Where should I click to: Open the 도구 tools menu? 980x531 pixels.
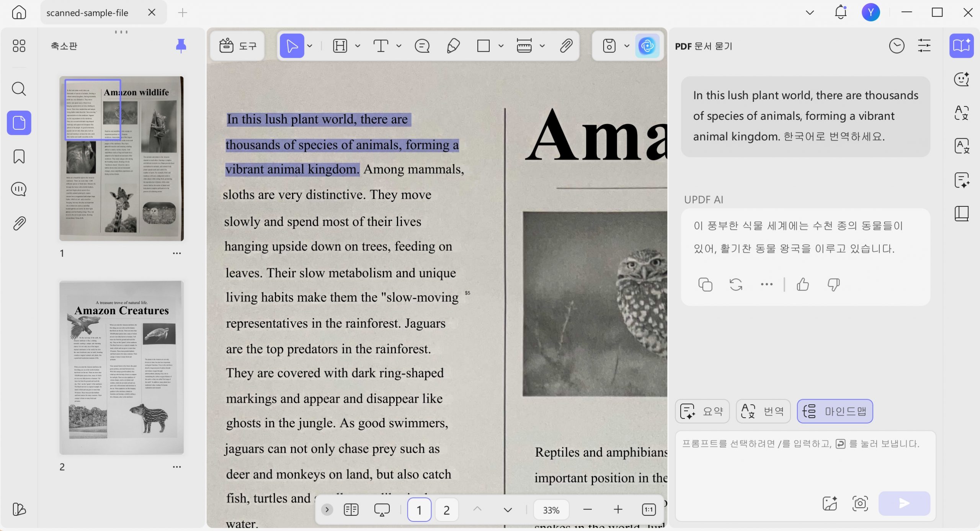pos(237,46)
